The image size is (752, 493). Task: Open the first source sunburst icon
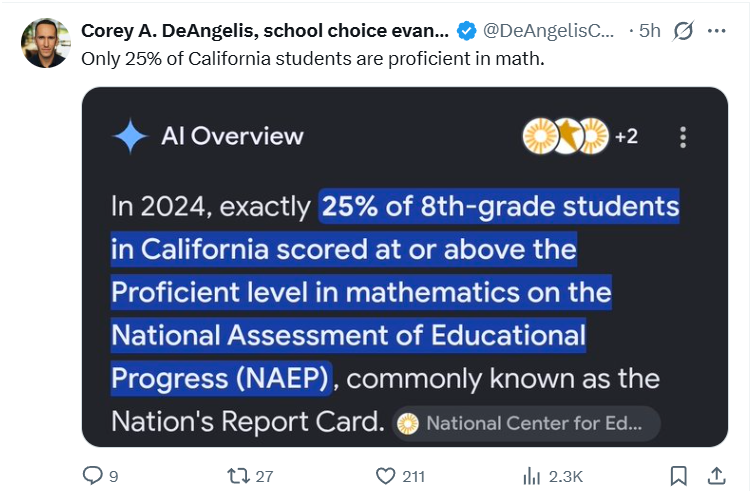[x=540, y=136]
